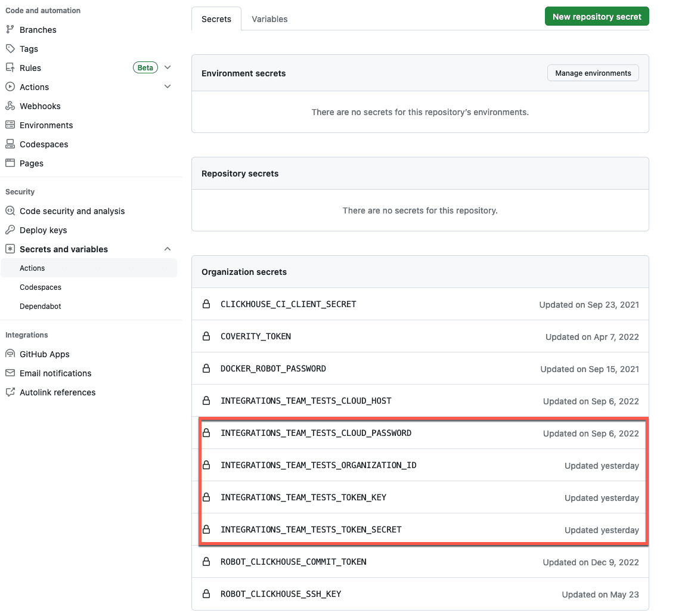Click the Tags icon in sidebar
The image size is (688, 616).
coord(10,49)
